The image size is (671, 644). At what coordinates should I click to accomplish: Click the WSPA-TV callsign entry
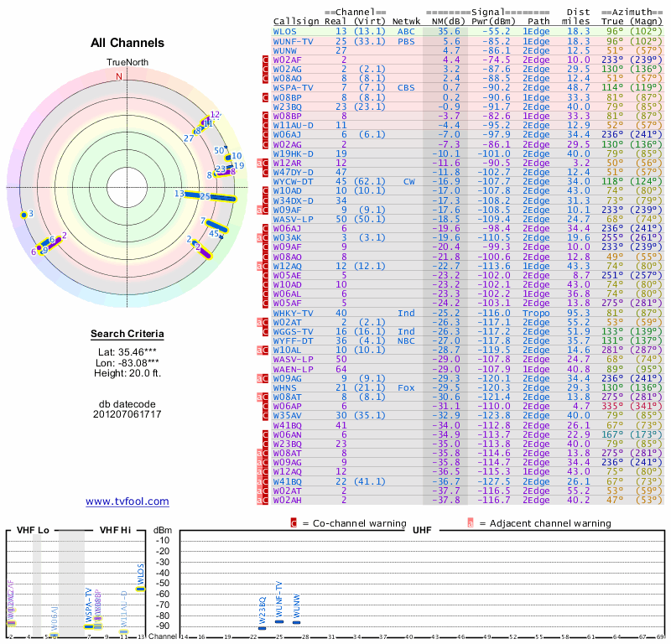[x=293, y=87]
